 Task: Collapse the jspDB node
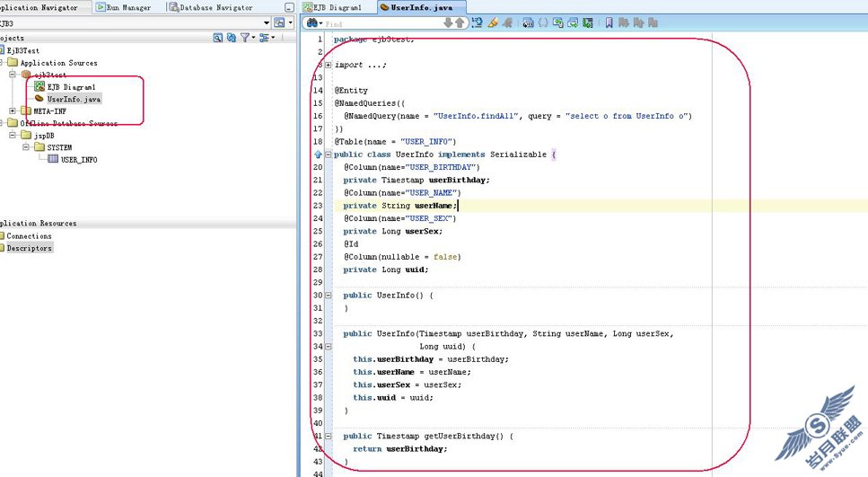pyautogui.click(x=13, y=135)
